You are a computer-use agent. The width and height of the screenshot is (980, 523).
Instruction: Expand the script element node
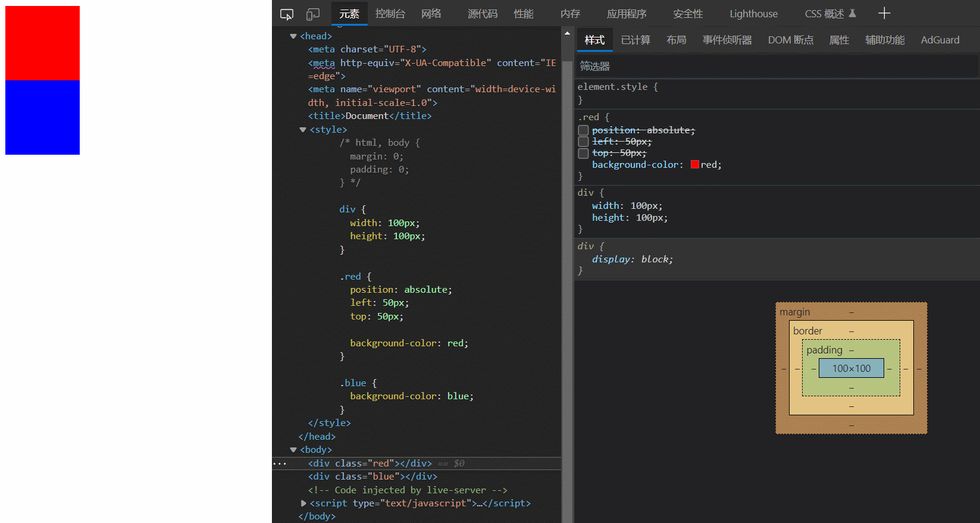(x=303, y=503)
